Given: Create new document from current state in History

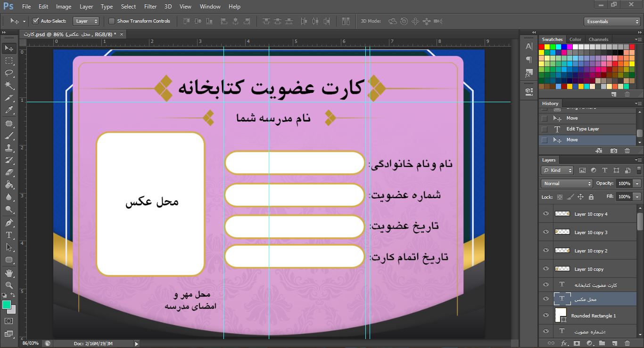Looking at the screenshot, I should [599, 151].
